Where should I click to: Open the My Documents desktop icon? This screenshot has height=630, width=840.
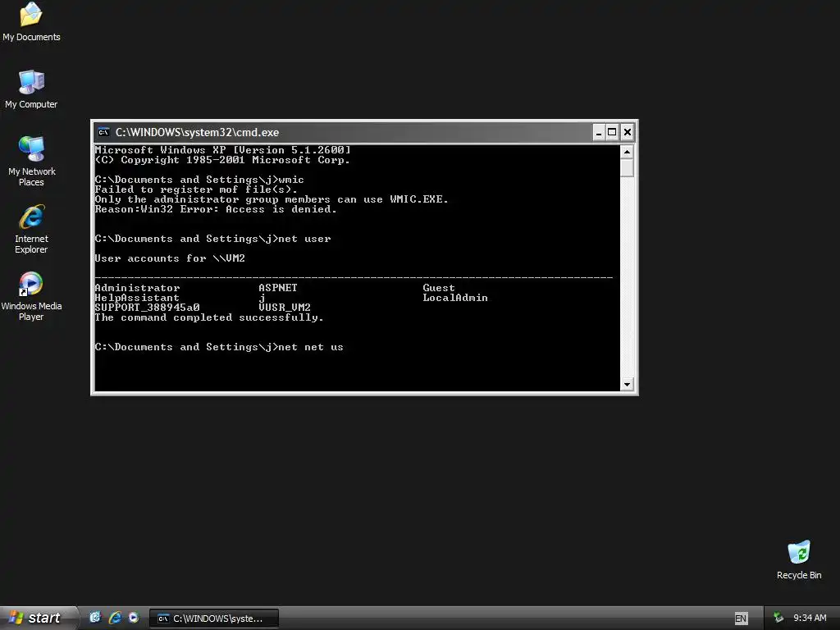point(31,21)
